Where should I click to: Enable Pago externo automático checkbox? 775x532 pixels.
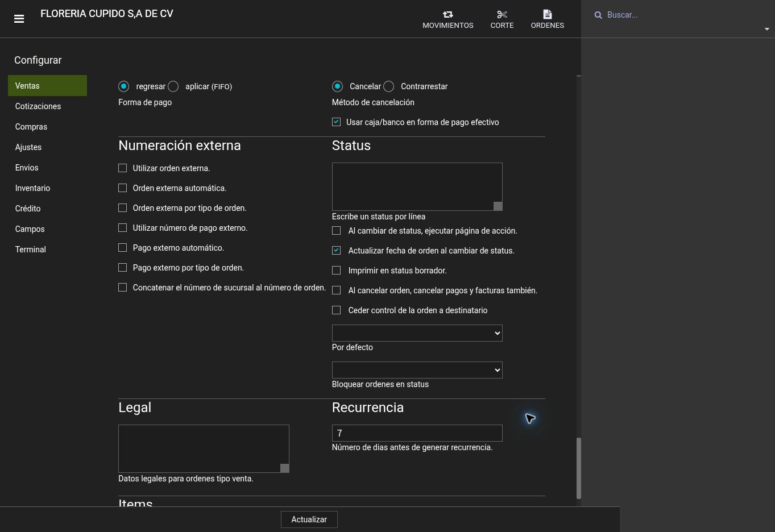[x=122, y=247]
